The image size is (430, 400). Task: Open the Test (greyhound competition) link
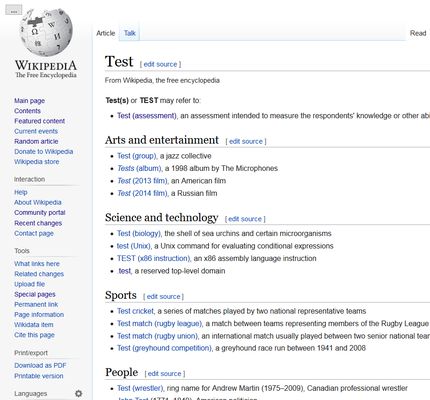pos(165,348)
